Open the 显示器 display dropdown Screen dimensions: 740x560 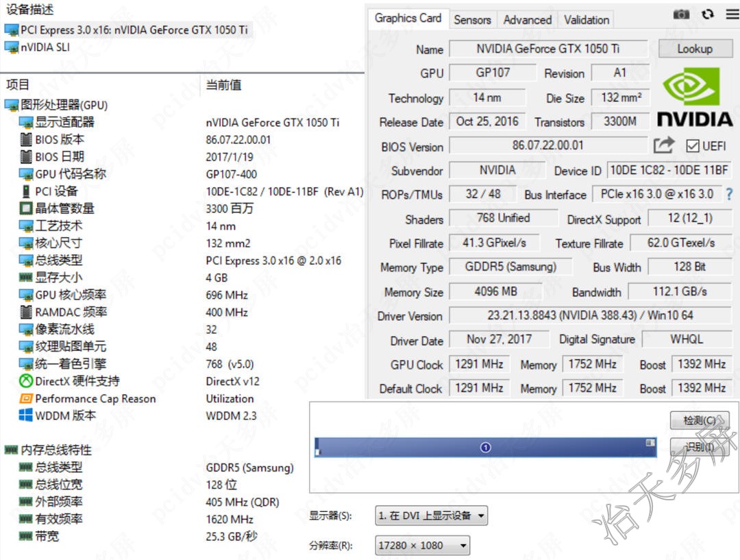tap(432, 515)
